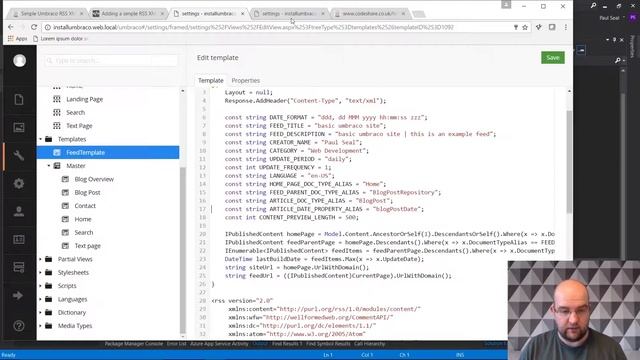The image size is (640, 360).
Task: Open the Search template under Master
Action: (x=84, y=232)
